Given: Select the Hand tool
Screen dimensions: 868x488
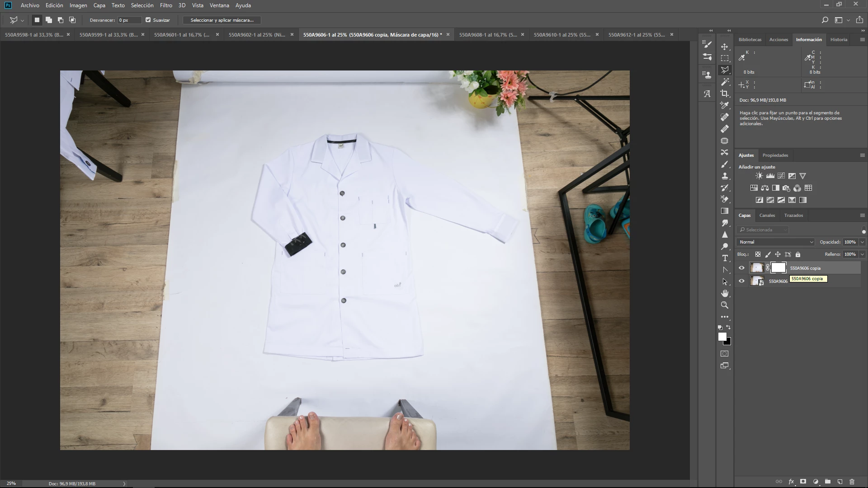Looking at the screenshot, I should 725,293.
